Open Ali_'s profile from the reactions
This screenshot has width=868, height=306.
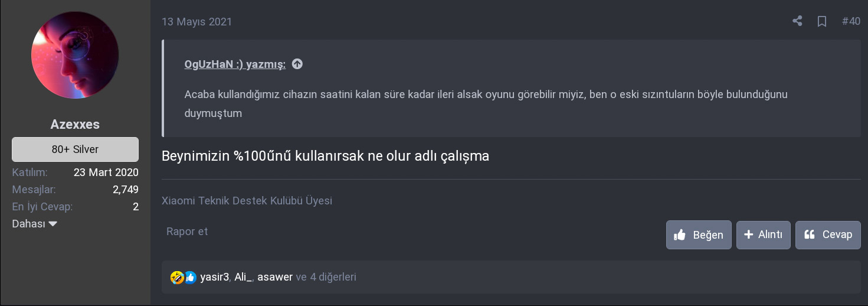[243, 277]
